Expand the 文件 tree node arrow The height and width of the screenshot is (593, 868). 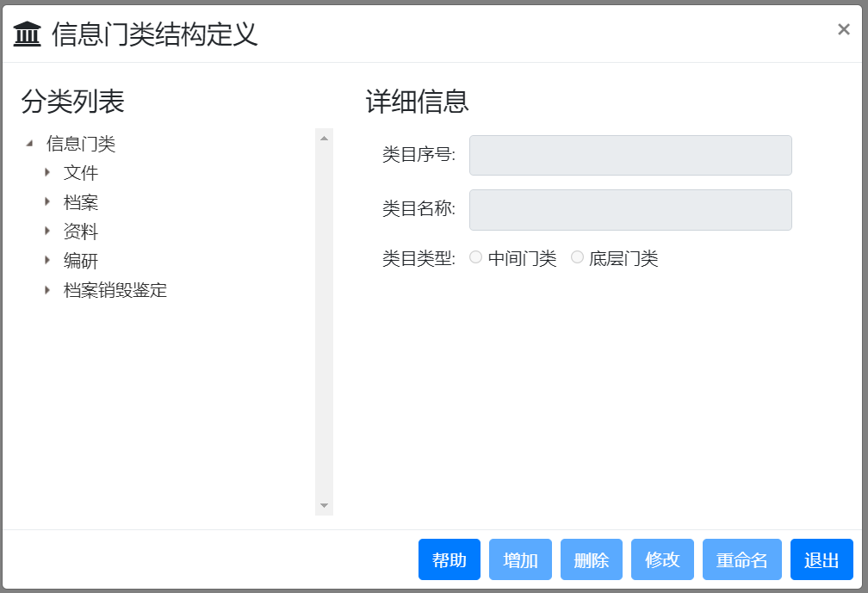pos(48,173)
